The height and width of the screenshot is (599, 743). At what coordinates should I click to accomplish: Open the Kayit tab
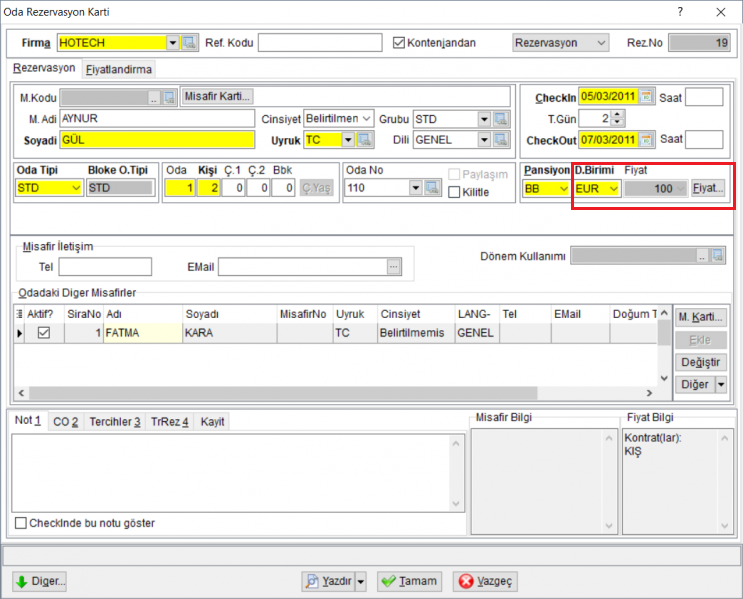212,422
